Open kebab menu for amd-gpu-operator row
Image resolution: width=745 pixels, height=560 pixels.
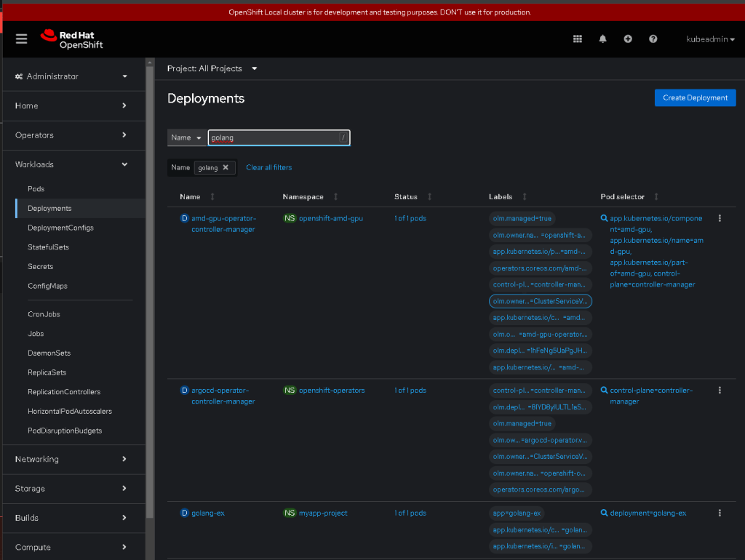720,218
